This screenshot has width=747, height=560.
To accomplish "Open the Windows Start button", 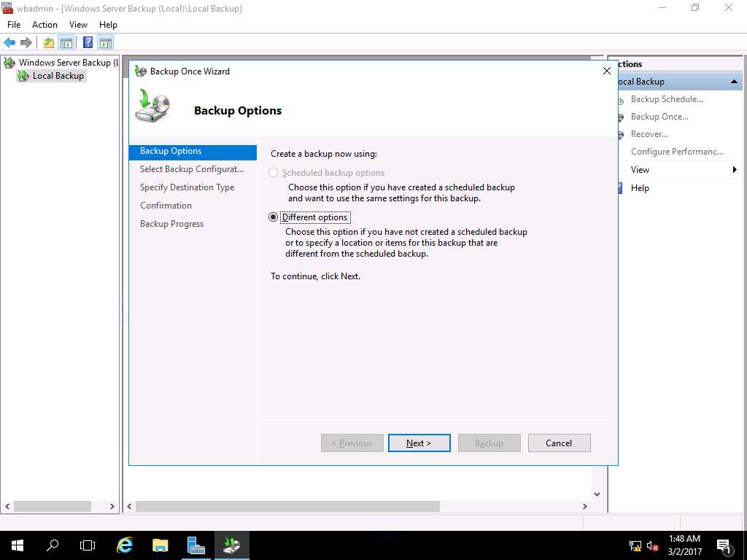I will 18,545.
